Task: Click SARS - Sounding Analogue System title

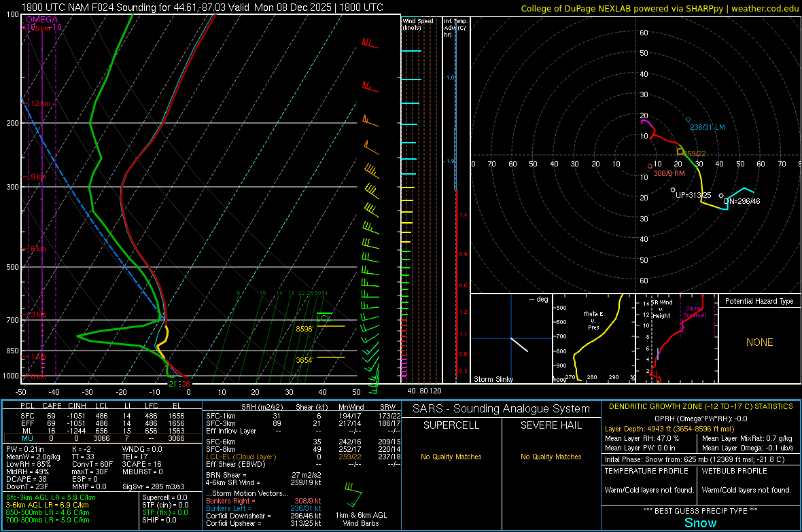Action: [x=502, y=409]
